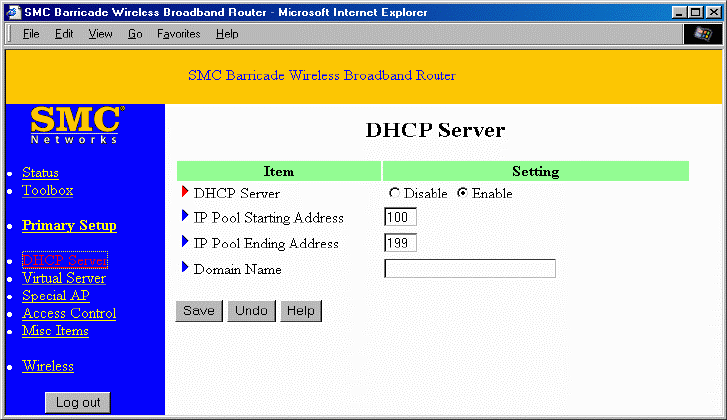Save the DHCP settings
Viewport: 727px width, 420px height.
pyautogui.click(x=199, y=311)
